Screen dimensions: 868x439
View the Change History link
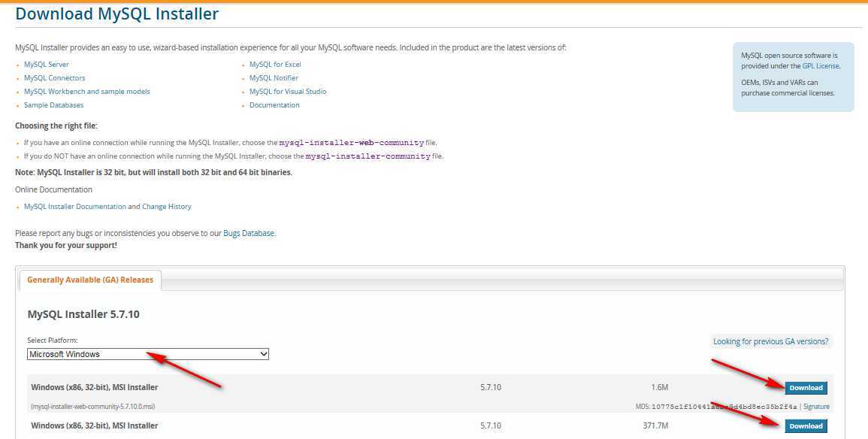167,207
